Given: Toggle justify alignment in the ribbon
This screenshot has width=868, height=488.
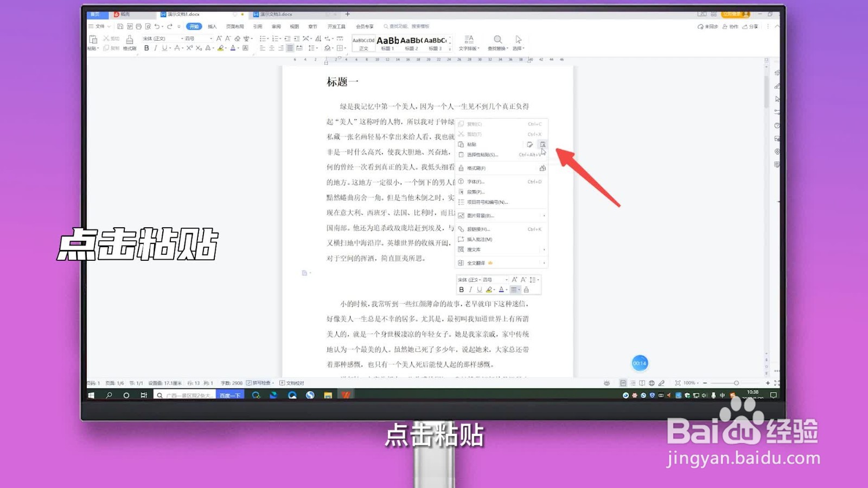Looking at the screenshot, I should click(x=290, y=48).
